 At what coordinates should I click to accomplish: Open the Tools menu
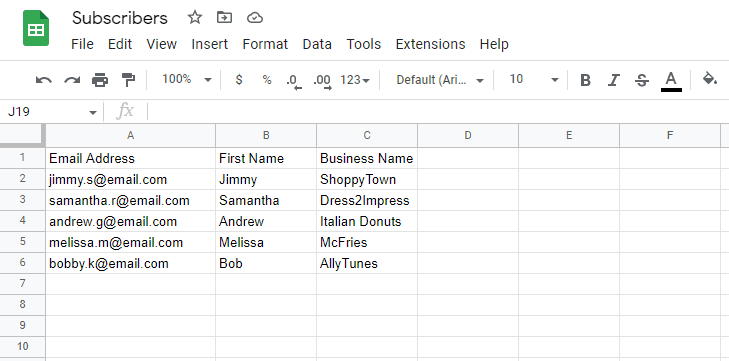point(364,44)
